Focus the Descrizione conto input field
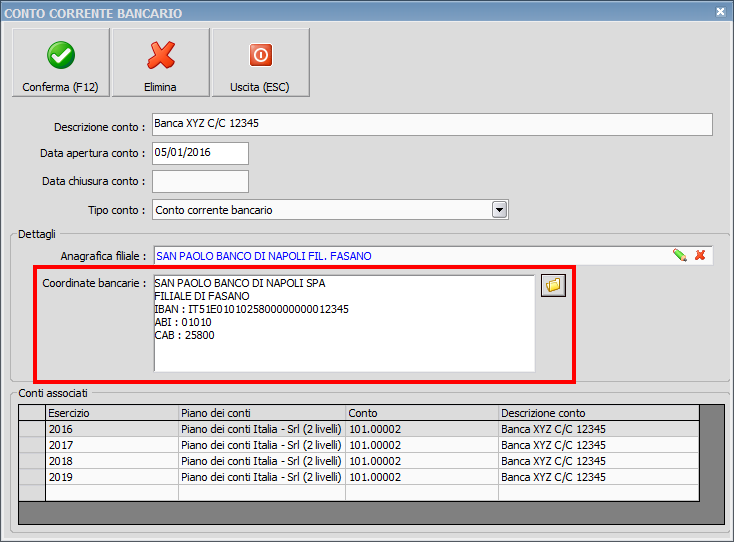Viewport: 734px width, 542px height. (x=432, y=125)
